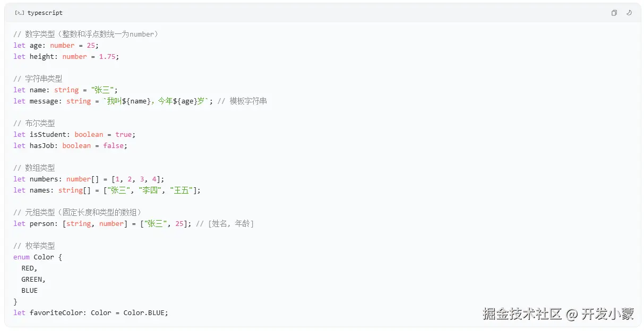The image size is (644, 331).
Task: Click the enum keyword before Color
Action: click(21, 257)
